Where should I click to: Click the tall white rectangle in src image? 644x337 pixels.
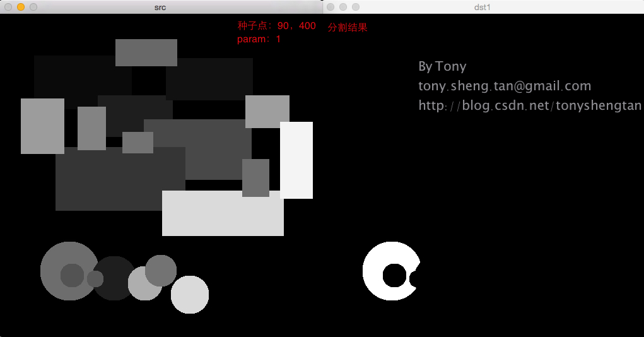point(296,160)
